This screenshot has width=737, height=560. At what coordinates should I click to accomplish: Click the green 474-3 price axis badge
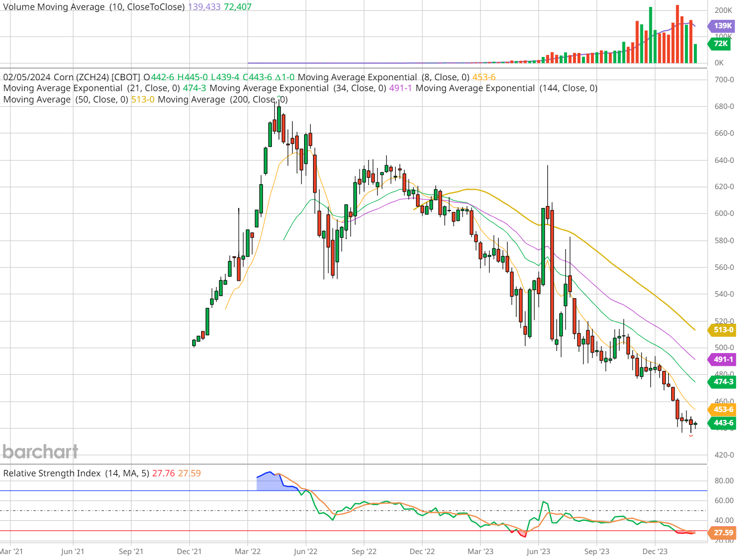(x=722, y=382)
